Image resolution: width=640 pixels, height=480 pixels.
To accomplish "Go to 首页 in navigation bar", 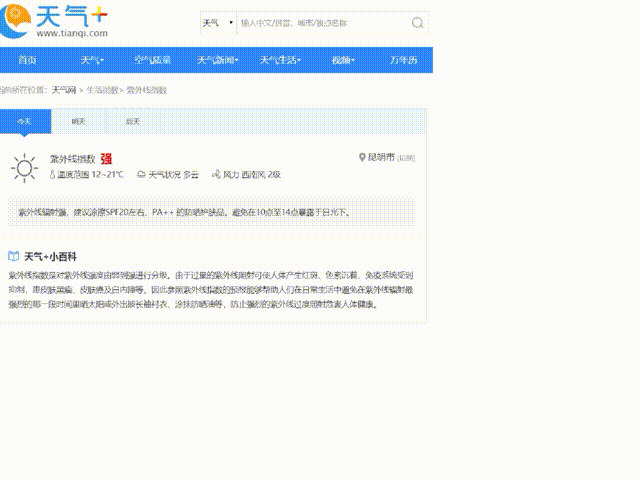I will [27, 60].
